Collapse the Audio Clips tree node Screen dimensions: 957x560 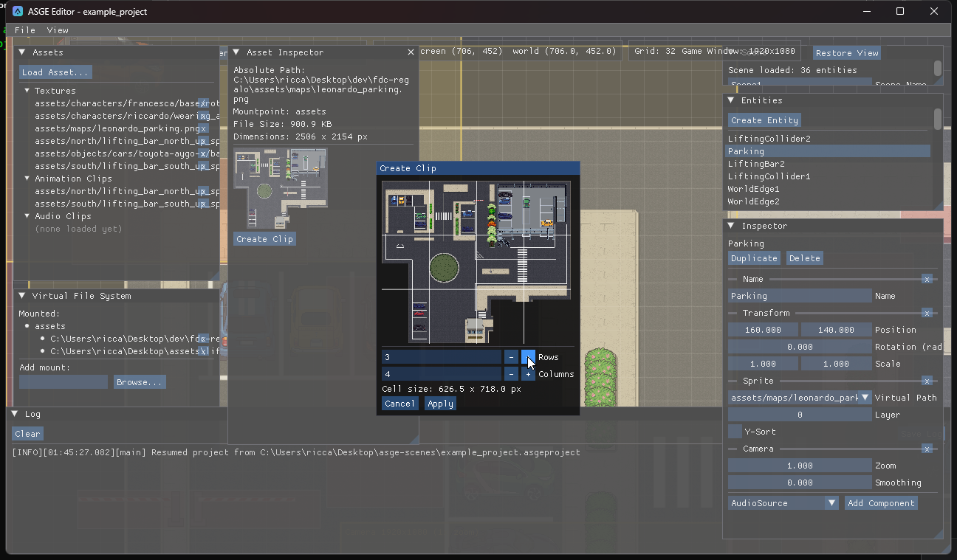pos(27,216)
